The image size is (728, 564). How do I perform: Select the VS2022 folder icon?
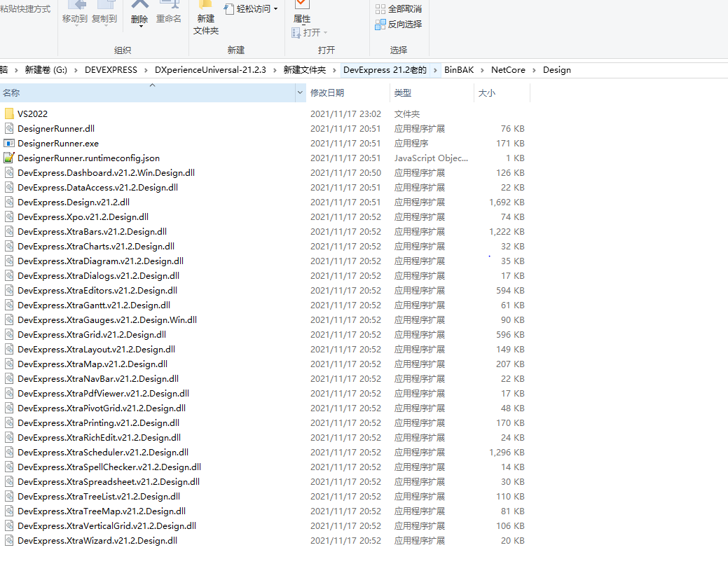coord(9,114)
